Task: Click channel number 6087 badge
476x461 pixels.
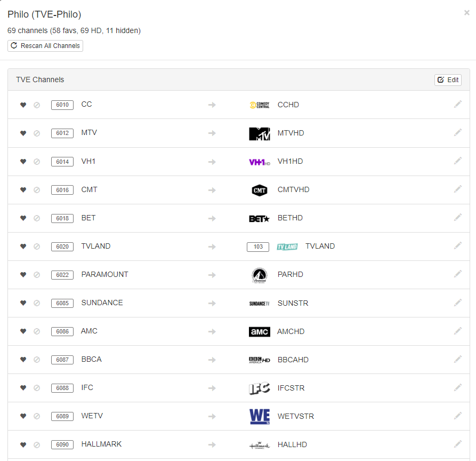Action: [62, 360]
